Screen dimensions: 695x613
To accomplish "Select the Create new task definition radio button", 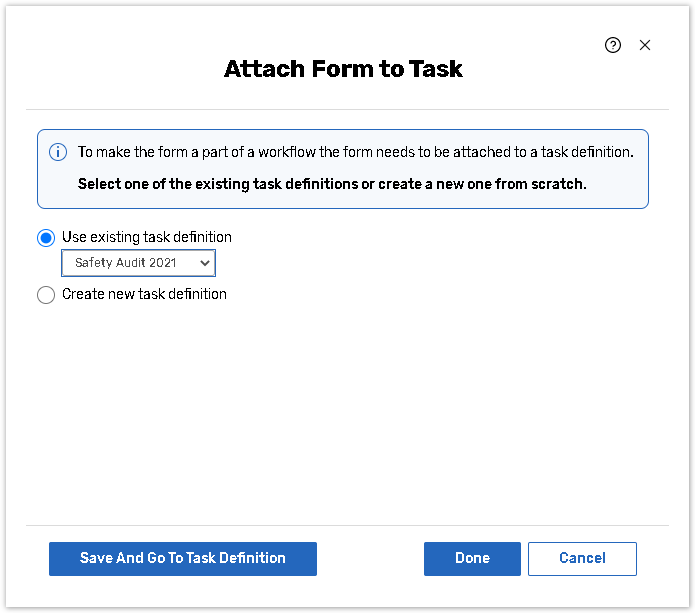I will [x=46, y=295].
